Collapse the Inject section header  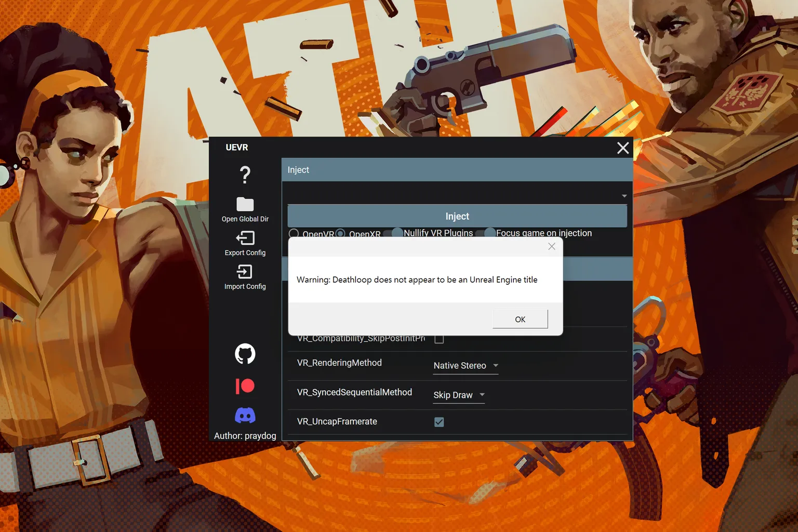pyautogui.click(x=457, y=170)
